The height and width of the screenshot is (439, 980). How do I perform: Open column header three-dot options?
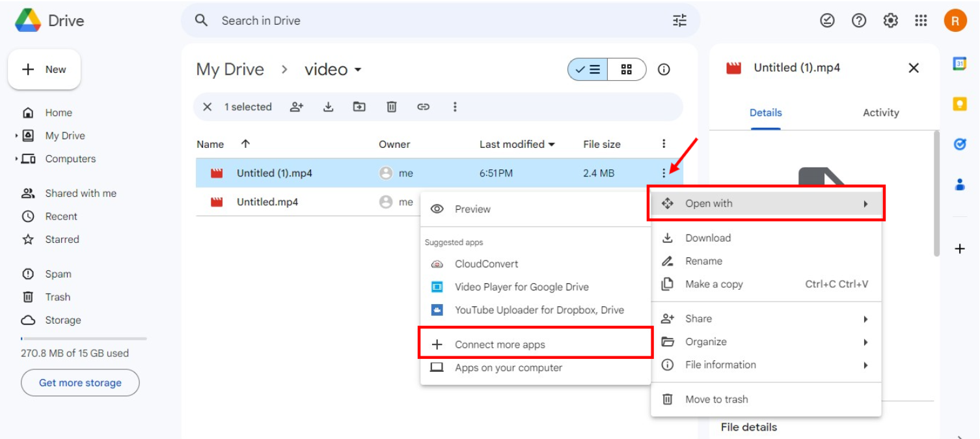[664, 144]
